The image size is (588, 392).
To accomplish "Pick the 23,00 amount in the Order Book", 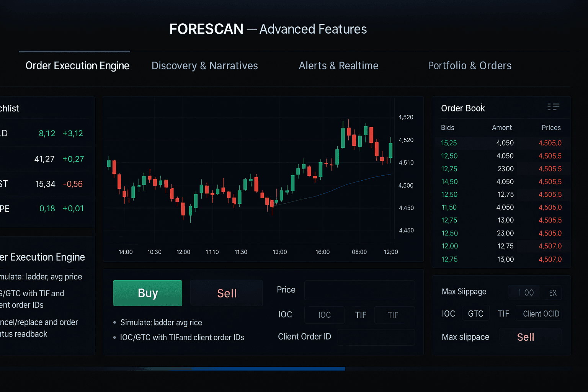I will [505, 233].
